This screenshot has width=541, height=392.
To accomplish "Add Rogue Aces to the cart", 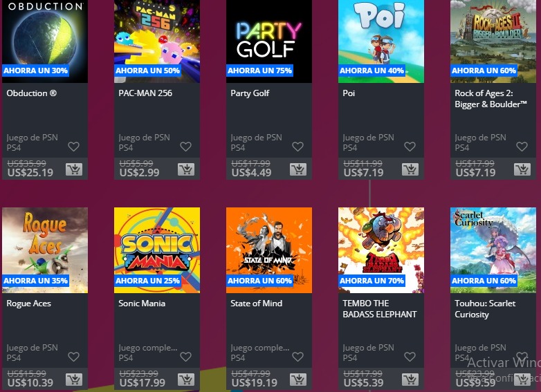I will (74, 380).
